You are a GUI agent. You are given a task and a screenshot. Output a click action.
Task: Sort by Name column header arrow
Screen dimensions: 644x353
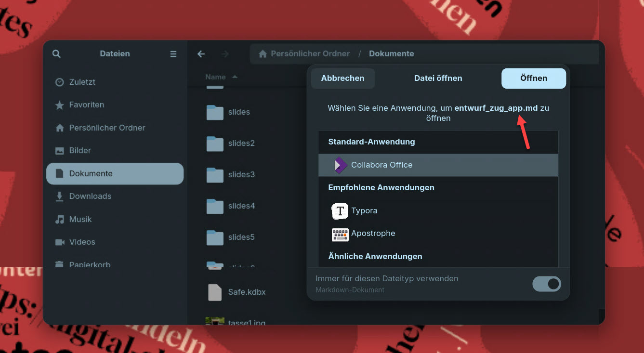click(235, 77)
